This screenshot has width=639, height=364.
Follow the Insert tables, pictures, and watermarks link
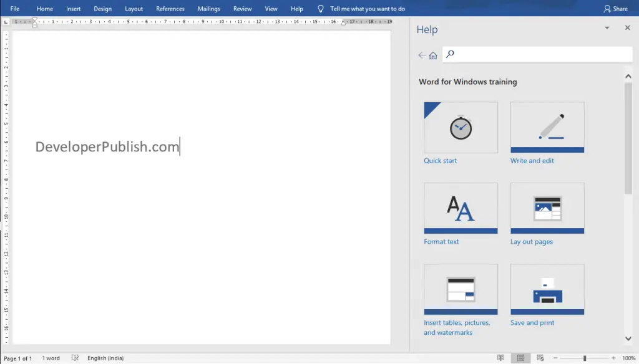click(x=456, y=327)
